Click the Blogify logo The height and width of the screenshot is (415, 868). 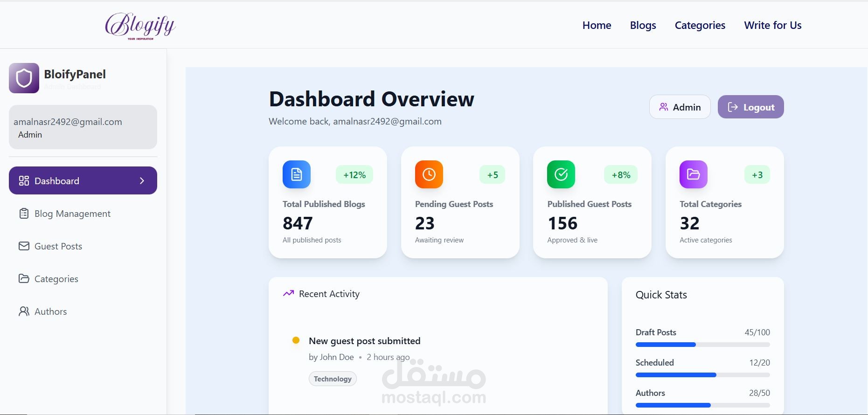(140, 26)
